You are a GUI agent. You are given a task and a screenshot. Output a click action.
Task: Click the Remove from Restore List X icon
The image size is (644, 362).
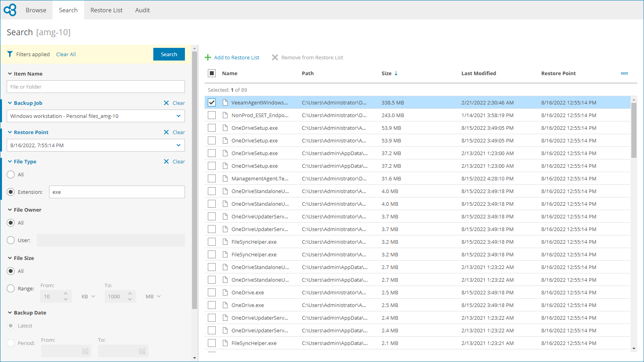tap(275, 57)
